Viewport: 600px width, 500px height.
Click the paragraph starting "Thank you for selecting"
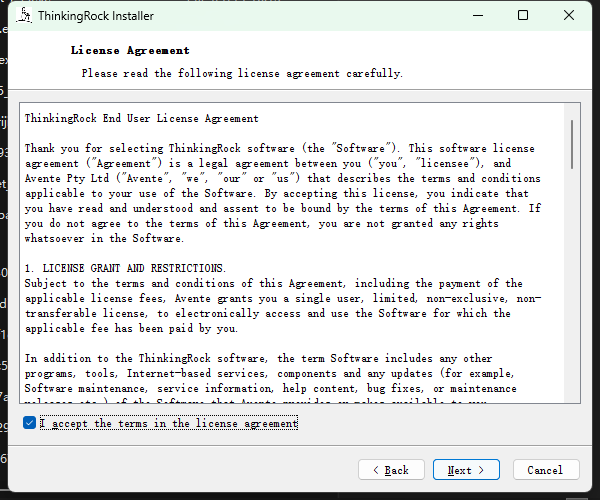pos(283,193)
